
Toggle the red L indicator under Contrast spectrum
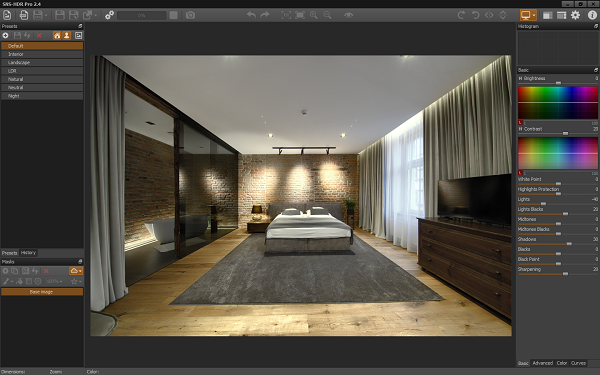[x=520, y=173]
